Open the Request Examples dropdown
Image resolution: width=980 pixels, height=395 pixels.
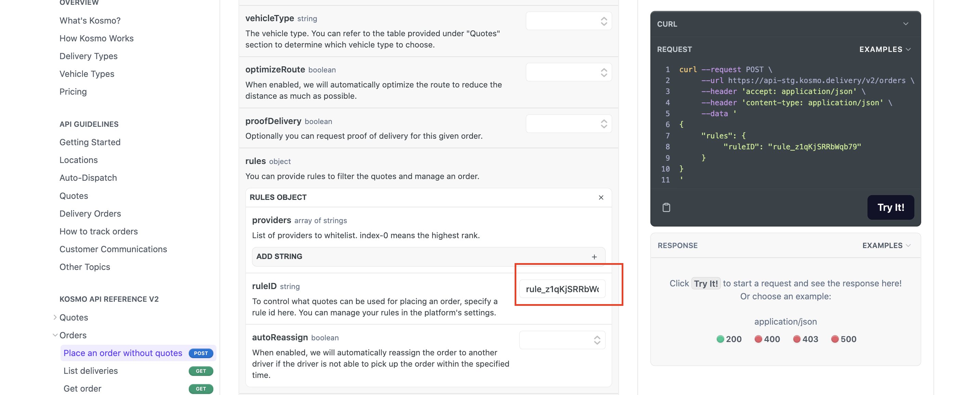(885, 50)
